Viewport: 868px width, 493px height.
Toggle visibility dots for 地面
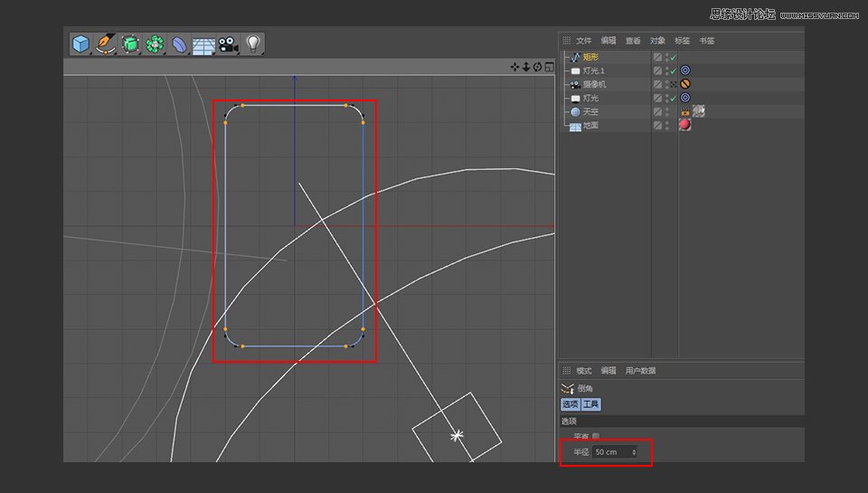click(667, 126)
